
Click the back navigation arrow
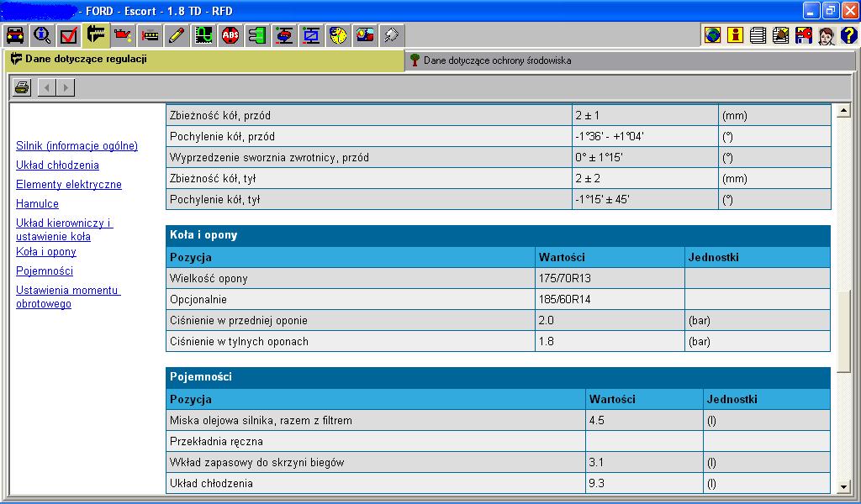[x=47, y=87]
